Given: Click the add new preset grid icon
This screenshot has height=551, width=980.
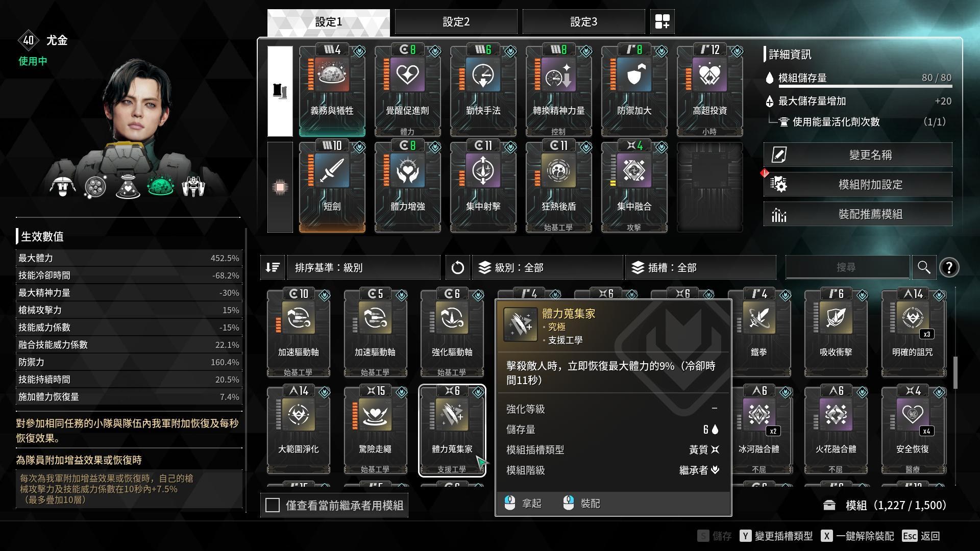Looking at the screenshot, I should (662, 21).
